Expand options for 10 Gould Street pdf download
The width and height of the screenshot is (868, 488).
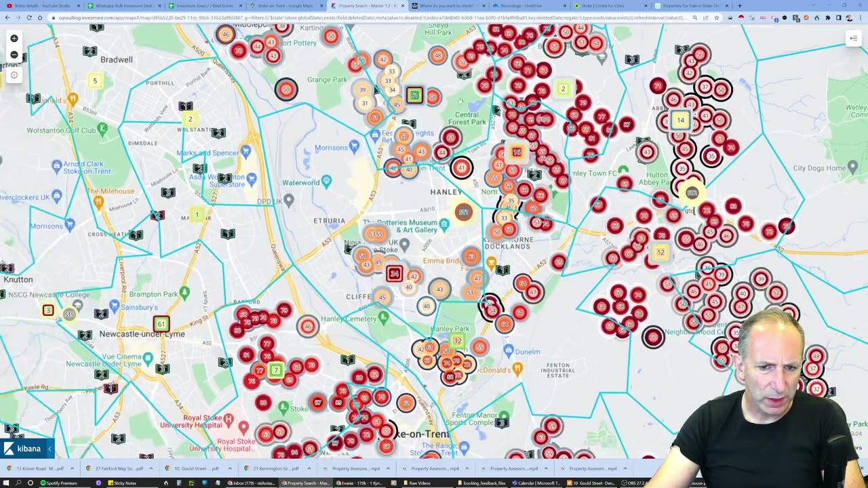pyautogui.click(x=229, y=468)
